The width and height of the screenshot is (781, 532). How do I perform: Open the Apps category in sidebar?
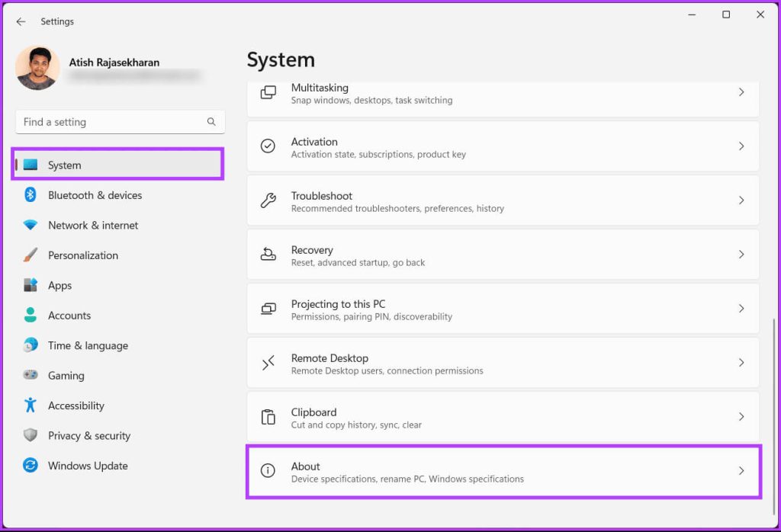(59, 286)
